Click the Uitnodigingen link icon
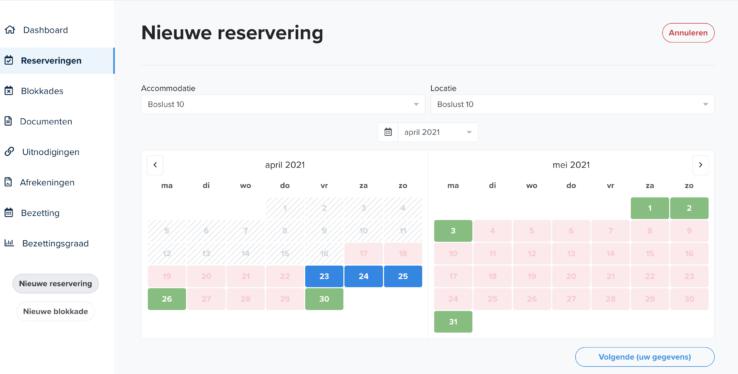Image resolution: width=738 pixels, height=374 pixels. (x=9, y=151)
